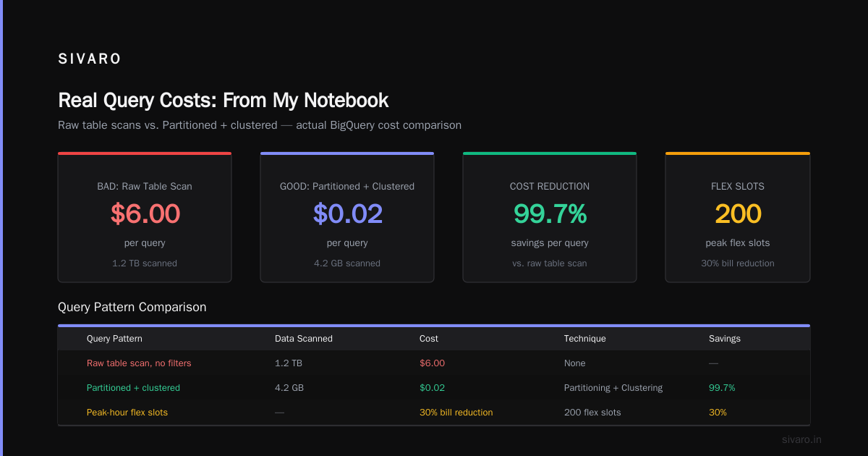
Task: Click 'savings per query' text
Action: [550, 243]
